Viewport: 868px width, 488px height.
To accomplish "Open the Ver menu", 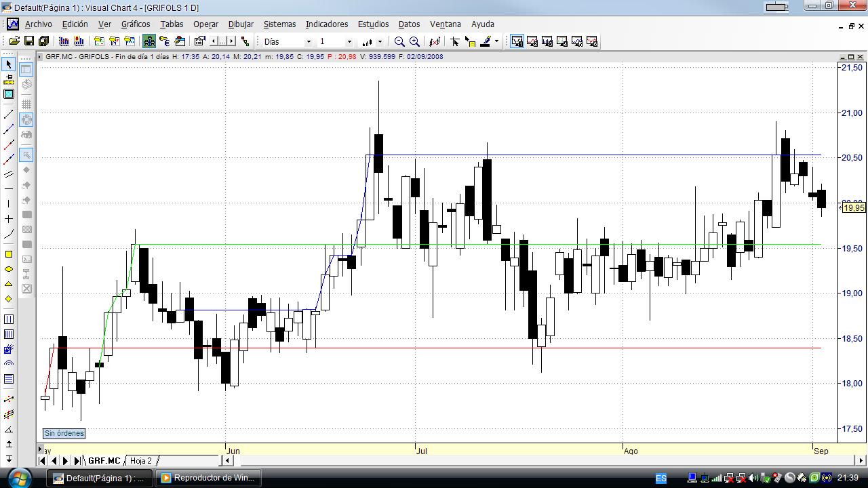I will tap(104, 24).
